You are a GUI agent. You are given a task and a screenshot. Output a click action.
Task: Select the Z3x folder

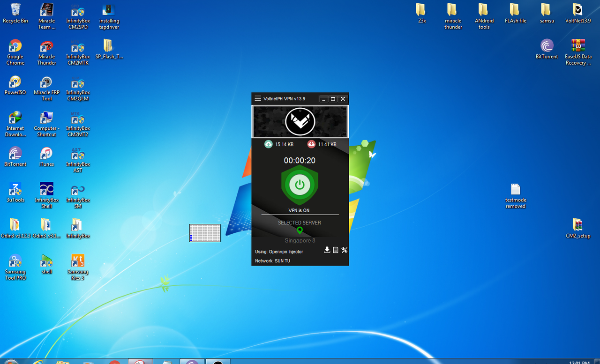click(x=421, y=13)
